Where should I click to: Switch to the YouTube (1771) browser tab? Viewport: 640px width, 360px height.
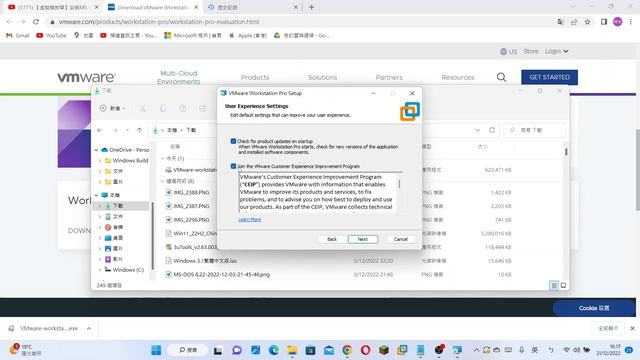pyautogui.click(x=52, y=7)
